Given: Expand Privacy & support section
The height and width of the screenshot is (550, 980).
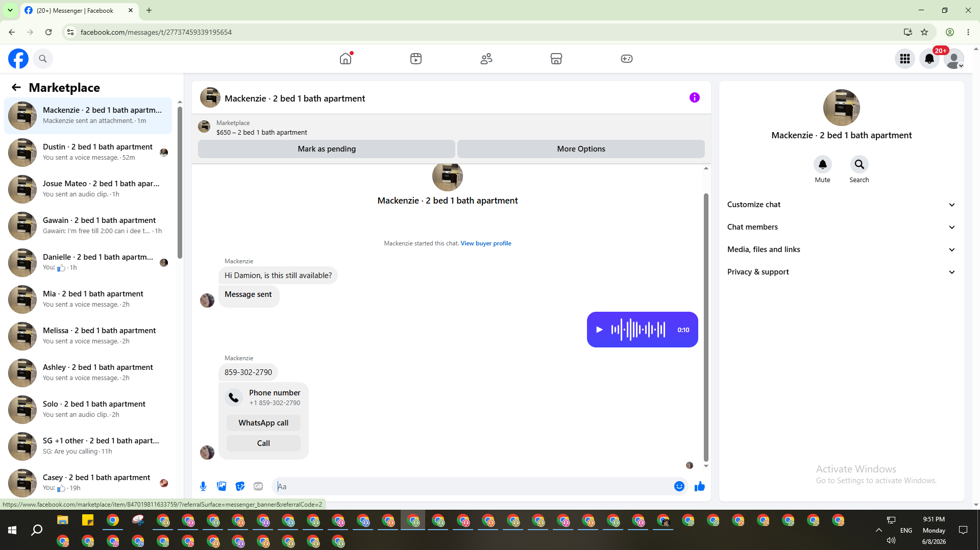Looking at the screenshot, I should (841, 272).
